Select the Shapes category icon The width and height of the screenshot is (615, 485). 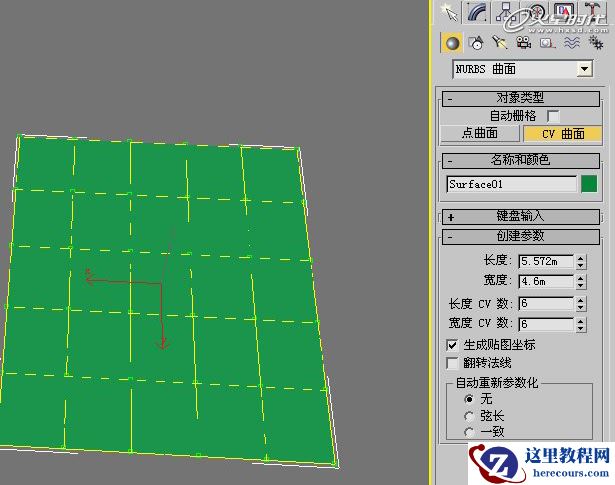476,43
